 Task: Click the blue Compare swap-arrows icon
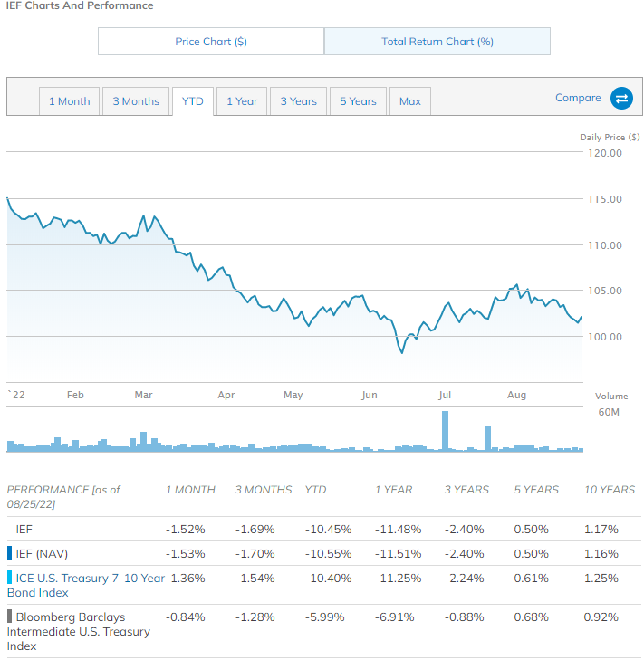click(621, 99)
